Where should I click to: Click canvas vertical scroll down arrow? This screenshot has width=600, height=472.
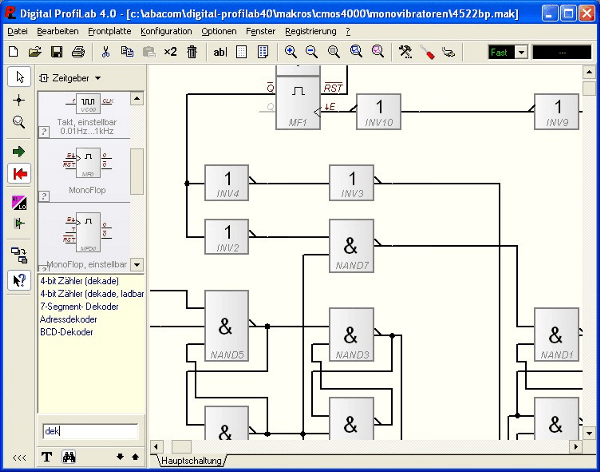589,433
